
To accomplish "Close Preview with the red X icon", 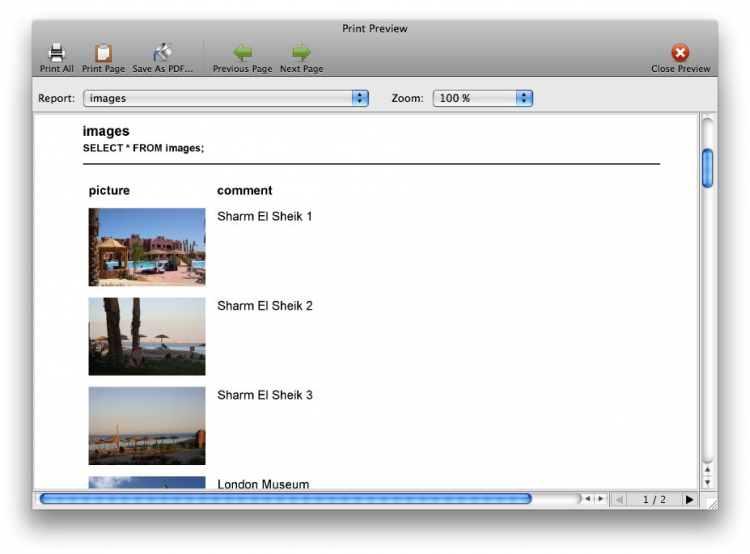I will pyautogui.click(x=680, y=53).
